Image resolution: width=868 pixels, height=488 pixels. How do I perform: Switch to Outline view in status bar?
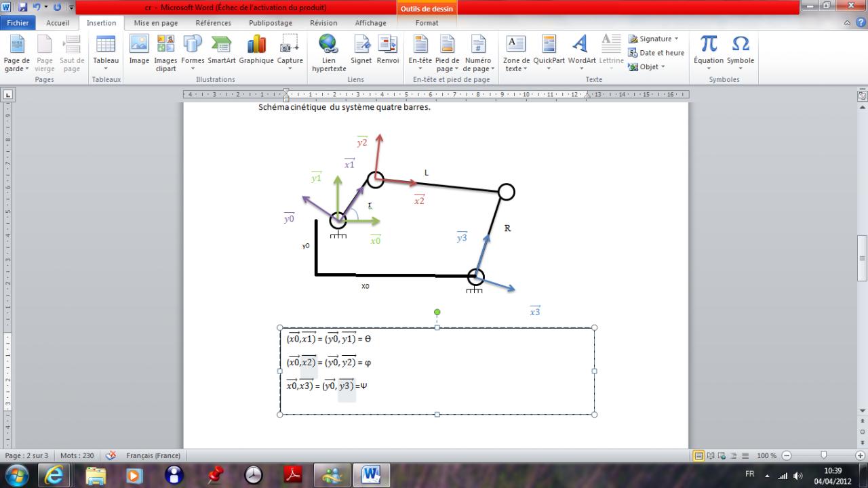[734, 455]
